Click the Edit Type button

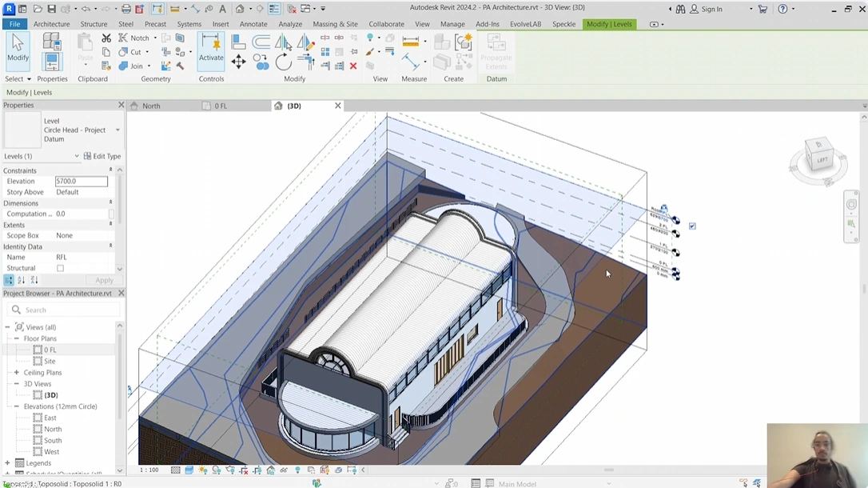coord(102,156)
